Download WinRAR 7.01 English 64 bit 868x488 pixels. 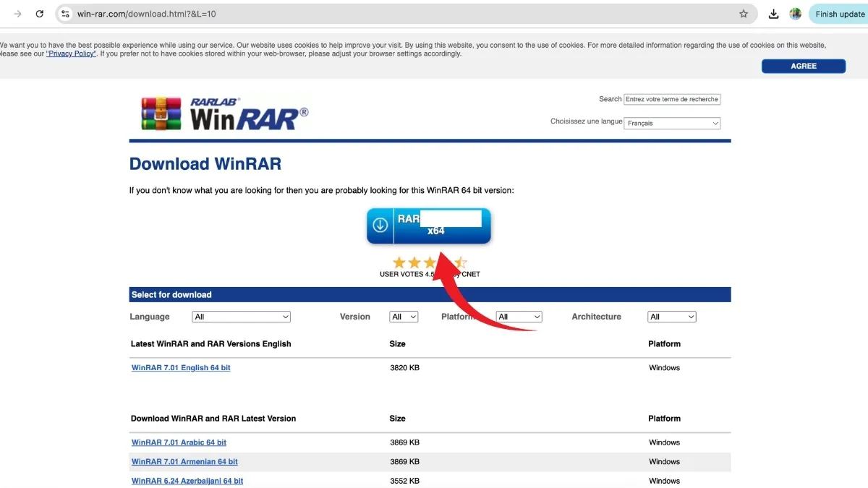point(181,368)
